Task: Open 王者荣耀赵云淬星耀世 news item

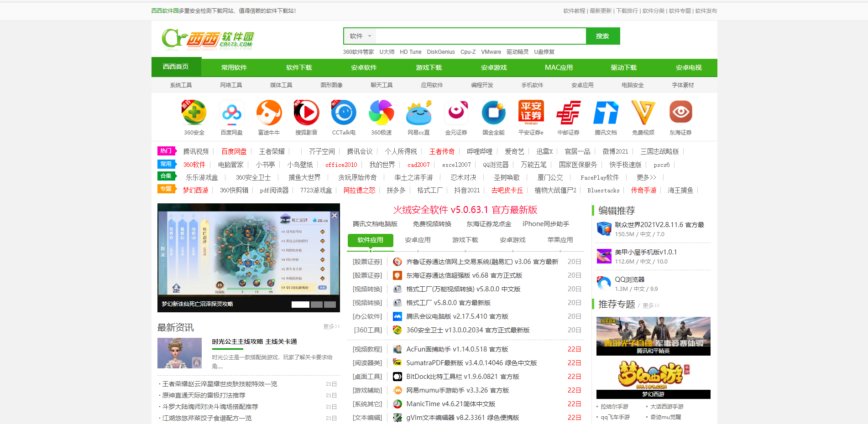Action: pos(220,384)
